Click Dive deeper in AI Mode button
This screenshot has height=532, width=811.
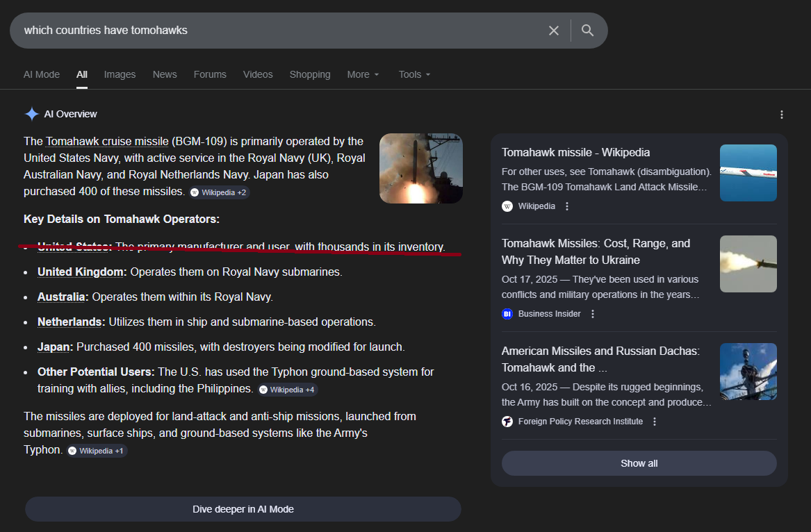[243, 509]
